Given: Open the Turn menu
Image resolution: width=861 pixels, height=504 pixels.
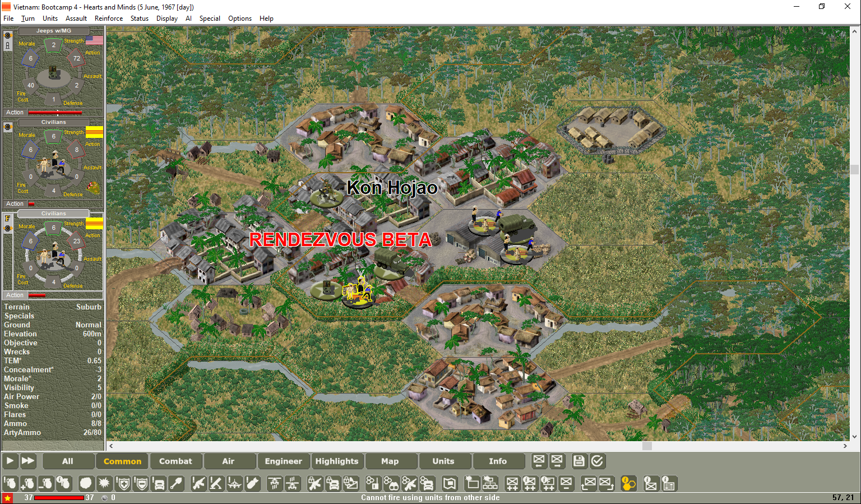Looking at the screenshot, I should pos(28,19).
